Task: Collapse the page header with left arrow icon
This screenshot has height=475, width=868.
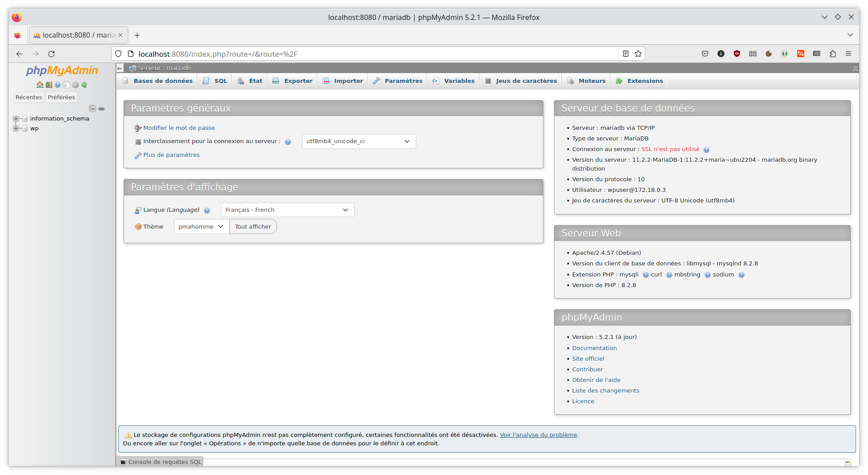Action: pyautogui.click(x=120, y=68)
